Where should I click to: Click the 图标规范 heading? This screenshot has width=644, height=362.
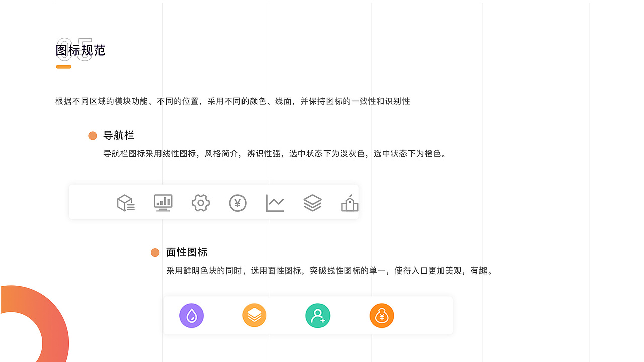80,50
